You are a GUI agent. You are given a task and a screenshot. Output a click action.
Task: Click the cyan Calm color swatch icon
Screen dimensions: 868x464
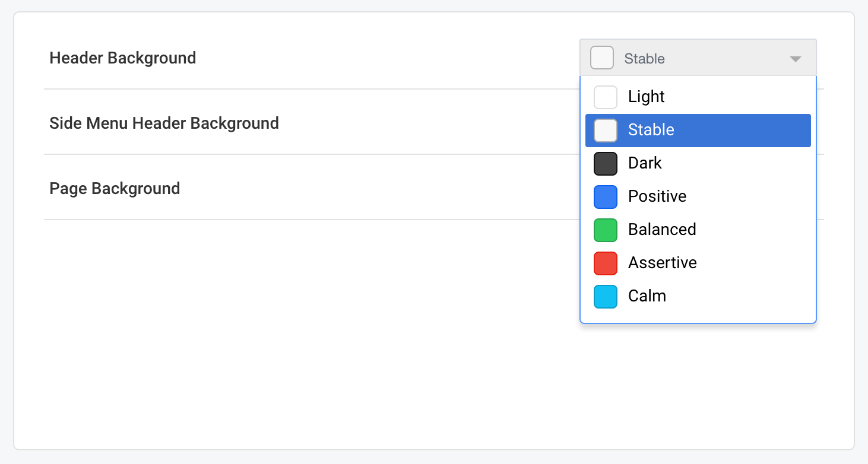pyautogui.click(x=605, y=296)
